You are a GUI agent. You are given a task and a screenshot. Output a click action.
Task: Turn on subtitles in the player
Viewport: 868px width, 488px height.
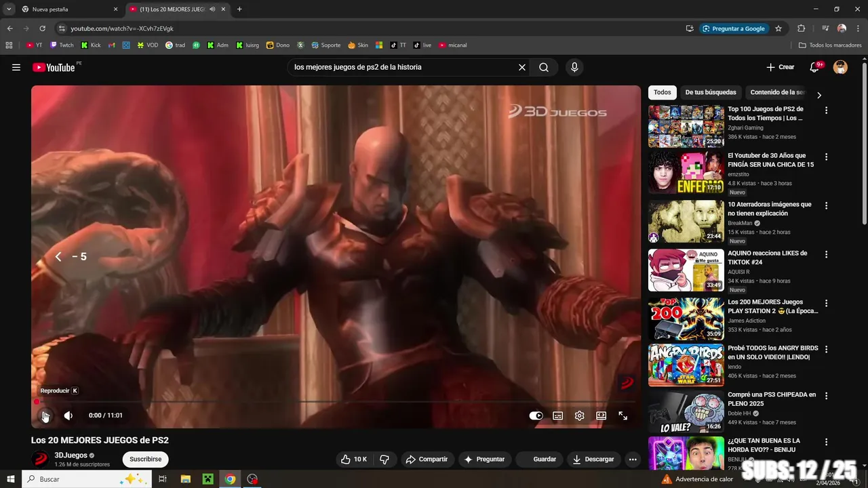click(x=557, y=416)
